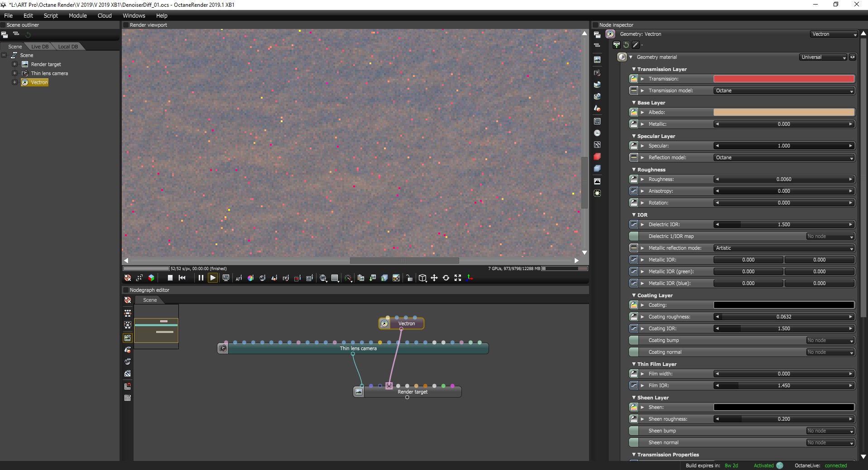
Task: Toggle the eye icon beside Universal dropdown
Action: coord(853,57)
